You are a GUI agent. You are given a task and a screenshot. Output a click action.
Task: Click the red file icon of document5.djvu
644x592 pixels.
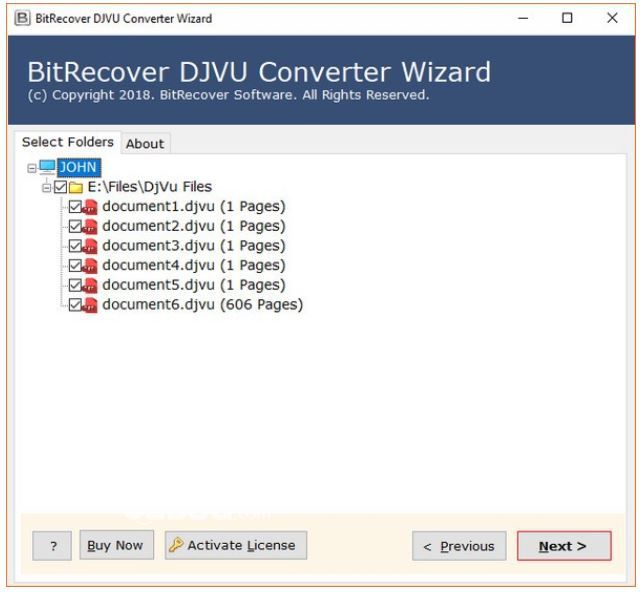point(90,286)
